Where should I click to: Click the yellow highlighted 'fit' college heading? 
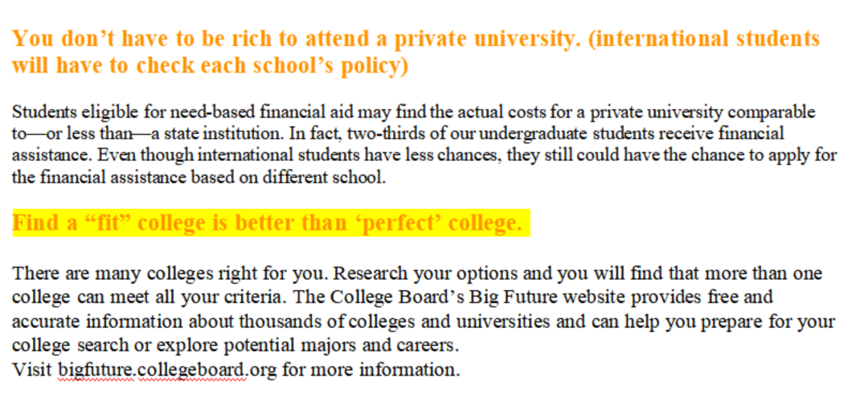click(x=271, y=223)
